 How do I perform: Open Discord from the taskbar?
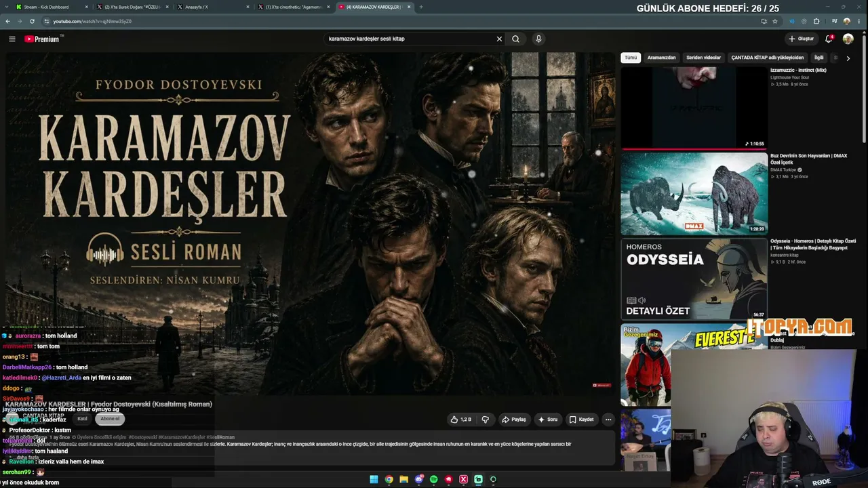(x=418, y=479)
